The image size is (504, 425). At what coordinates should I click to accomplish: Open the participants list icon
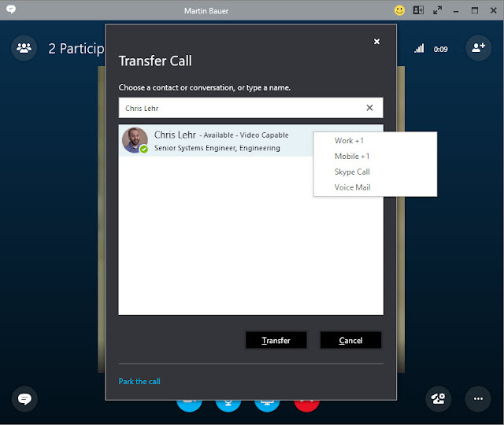point(24,48)
